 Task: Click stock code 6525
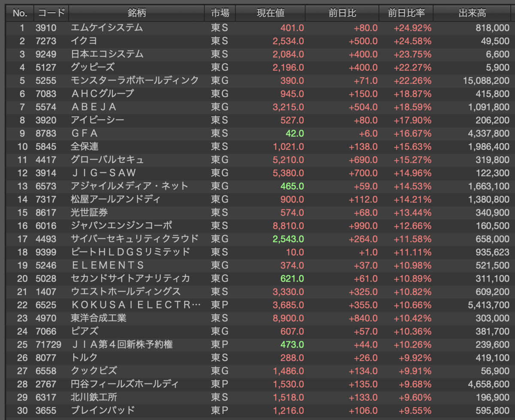46,305
